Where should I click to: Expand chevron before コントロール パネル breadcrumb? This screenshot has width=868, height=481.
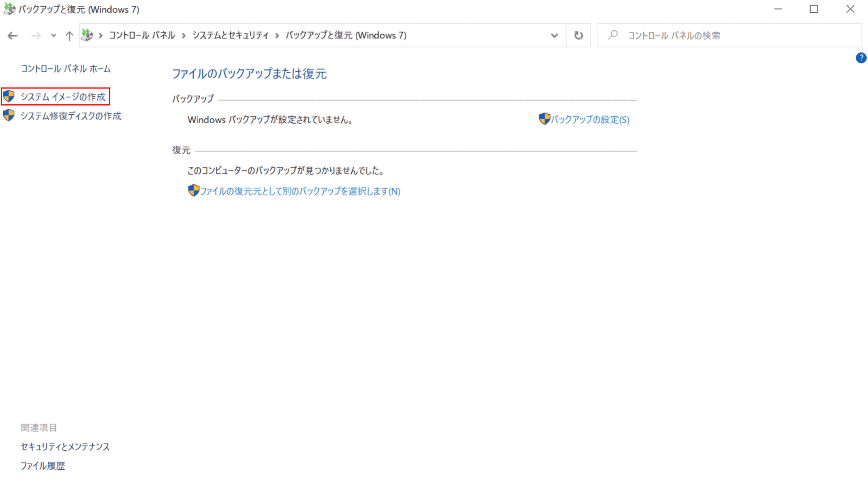[x=101, y=36]
